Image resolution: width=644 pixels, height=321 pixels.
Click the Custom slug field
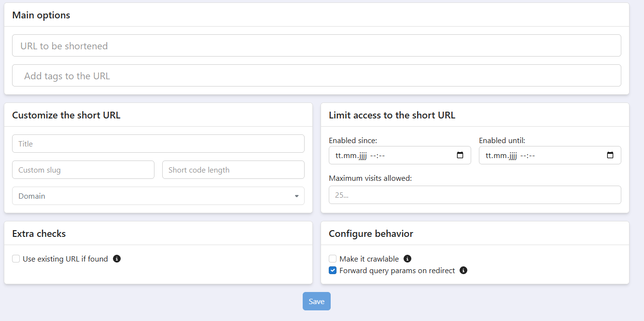point(83,170)
